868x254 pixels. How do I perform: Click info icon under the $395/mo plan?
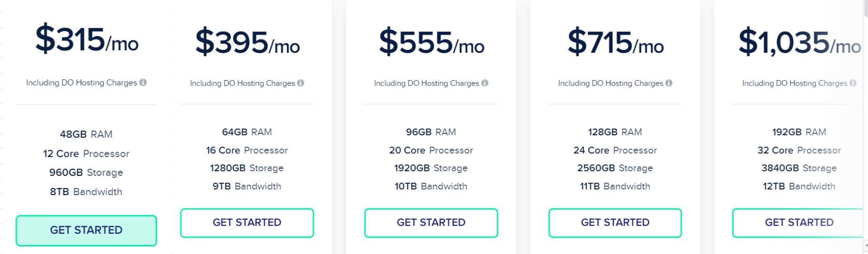pyautogui.click(x=300, y=83)
